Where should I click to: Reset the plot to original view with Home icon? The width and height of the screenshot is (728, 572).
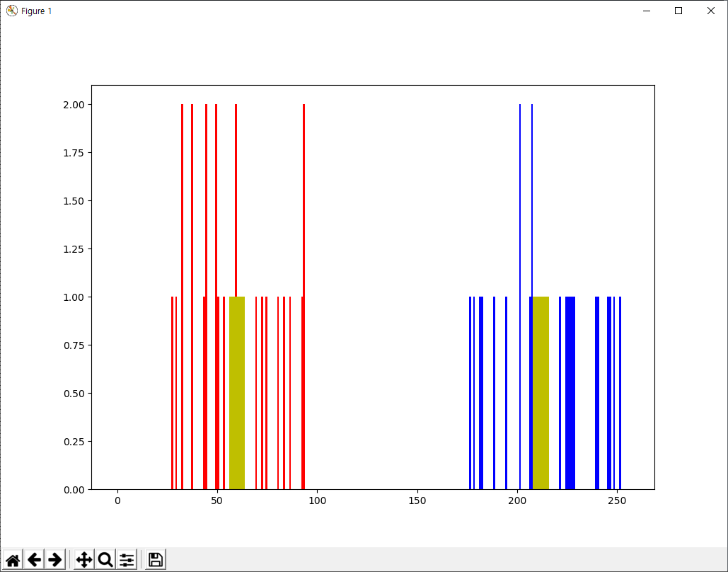pyautogui.click(x=13, y=559)
